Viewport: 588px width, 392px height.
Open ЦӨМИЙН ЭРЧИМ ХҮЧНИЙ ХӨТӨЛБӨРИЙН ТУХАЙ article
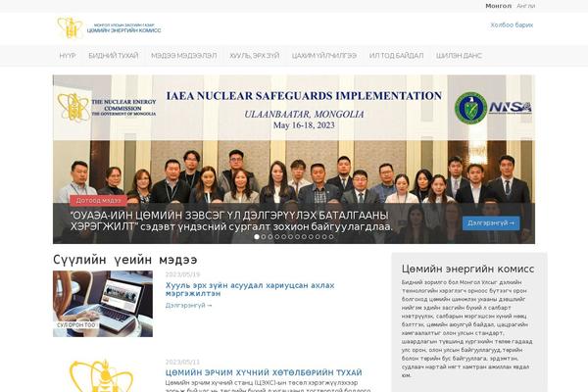click(264, 372)
